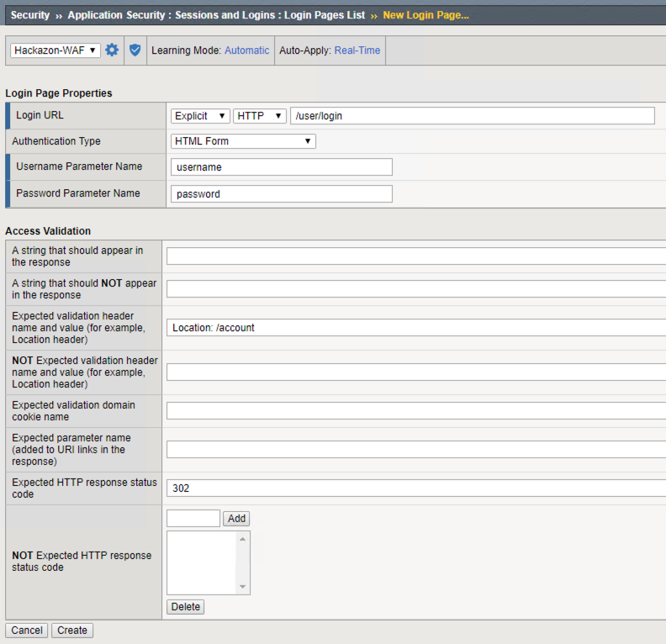The image size is (666, 644).
Task: Click the list box scroll up arrow
Action: (242, 539)
